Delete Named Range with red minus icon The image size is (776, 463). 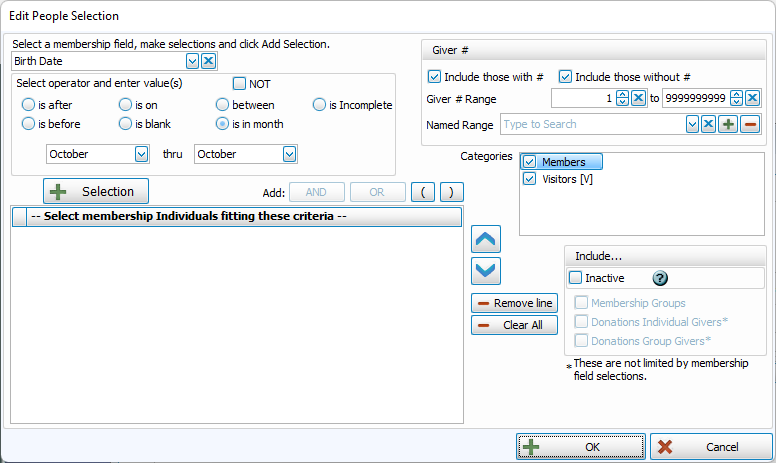(750, 124)
